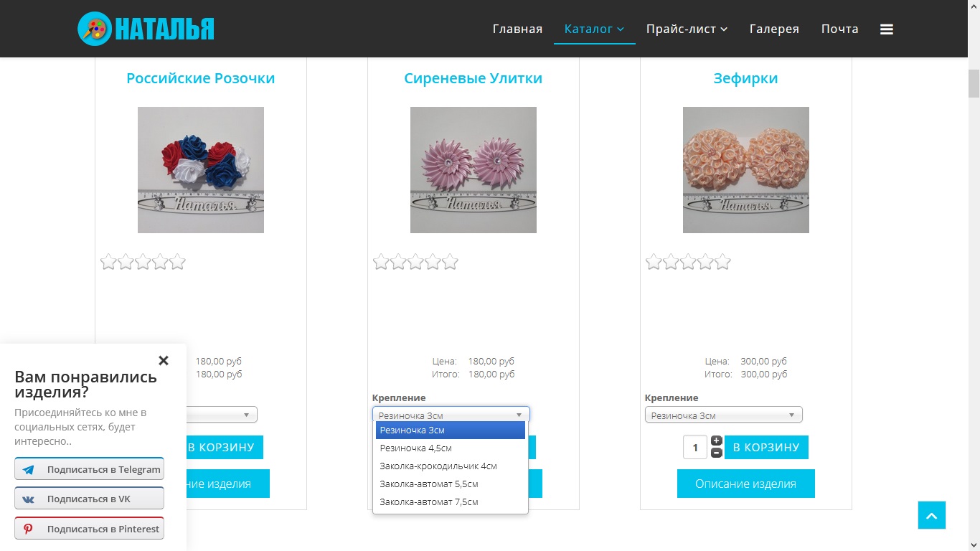Open the Прайс-лист menu
Screen dimensions: 980x551
pos(687,29)
